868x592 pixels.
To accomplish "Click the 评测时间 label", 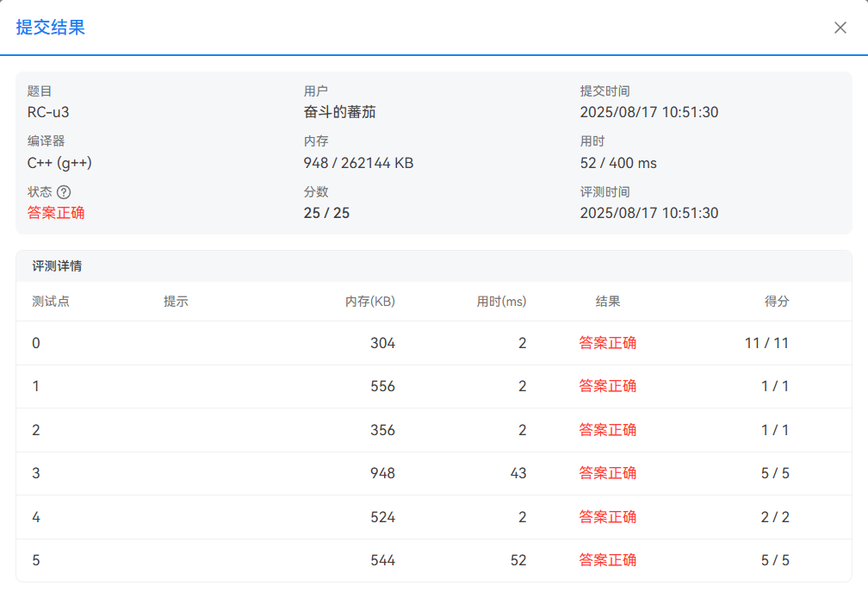I will [x=605, y=192].
